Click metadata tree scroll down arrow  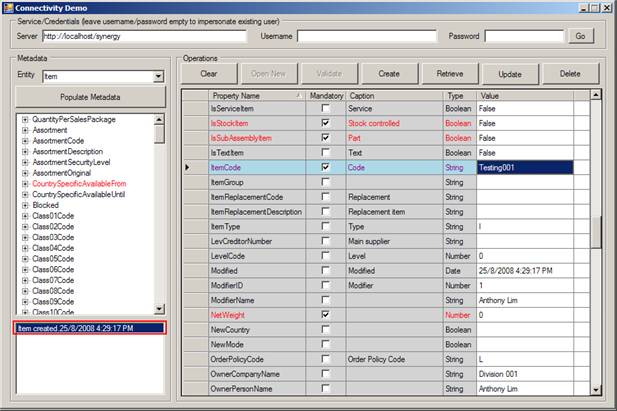[x=159, y=309]
